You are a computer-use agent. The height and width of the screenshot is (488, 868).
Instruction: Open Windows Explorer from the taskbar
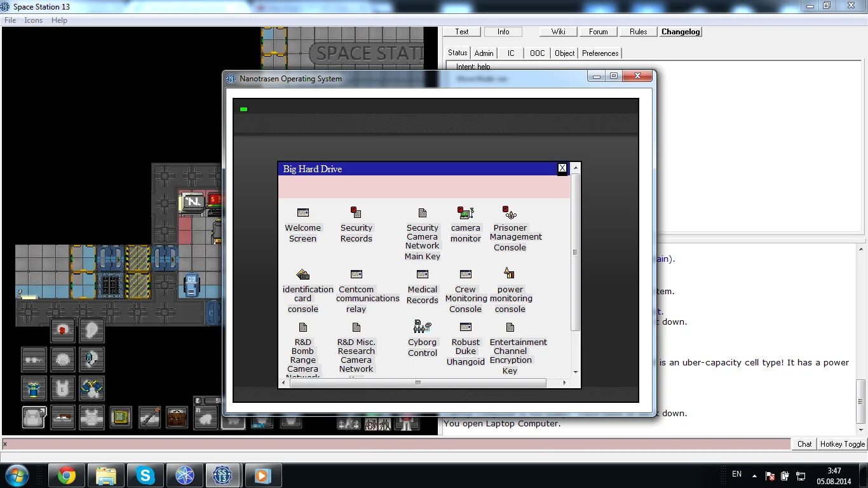coord(106,475)
